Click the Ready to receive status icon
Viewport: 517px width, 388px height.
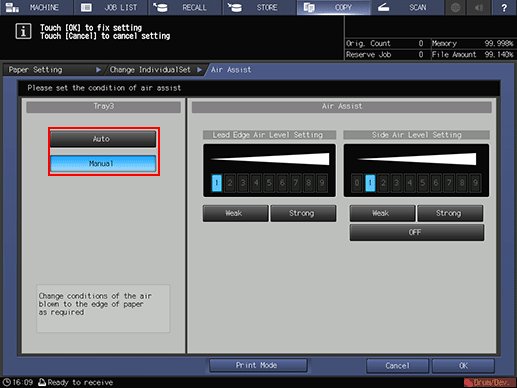42,382
